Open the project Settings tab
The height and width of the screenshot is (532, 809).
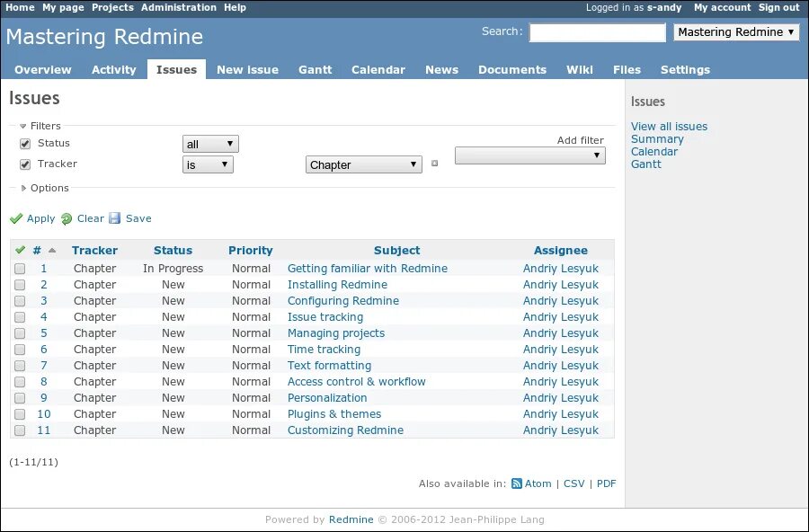click(x=685, y=70)
